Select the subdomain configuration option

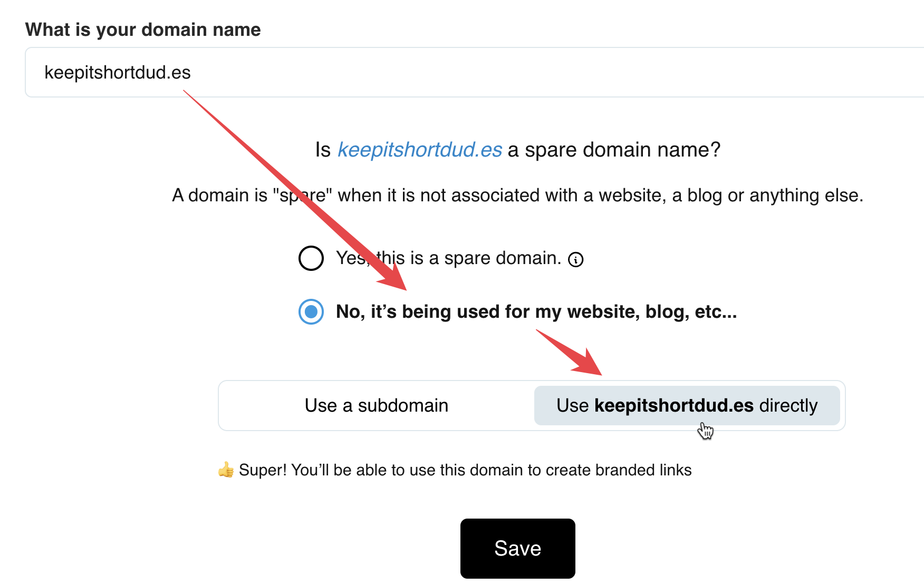point(376,405)
